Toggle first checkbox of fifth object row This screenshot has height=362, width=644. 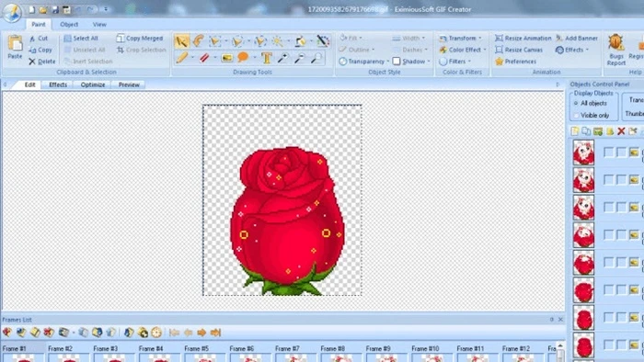click(609, 263)
